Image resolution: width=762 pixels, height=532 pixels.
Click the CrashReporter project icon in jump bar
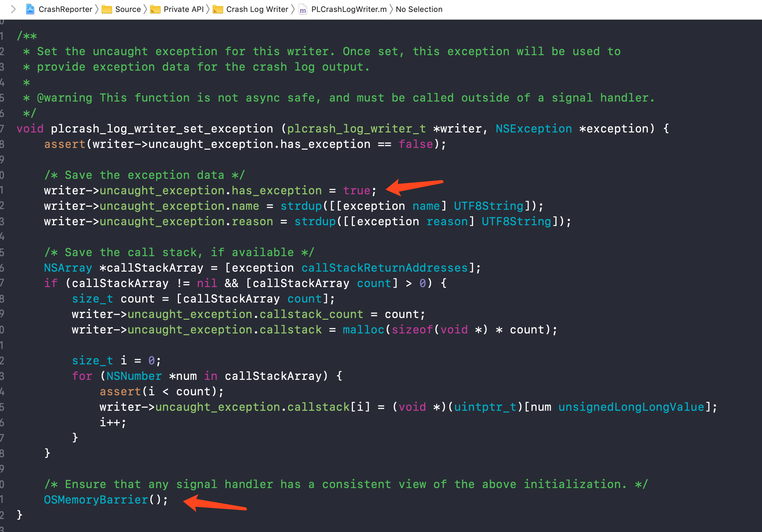point(31,9)
